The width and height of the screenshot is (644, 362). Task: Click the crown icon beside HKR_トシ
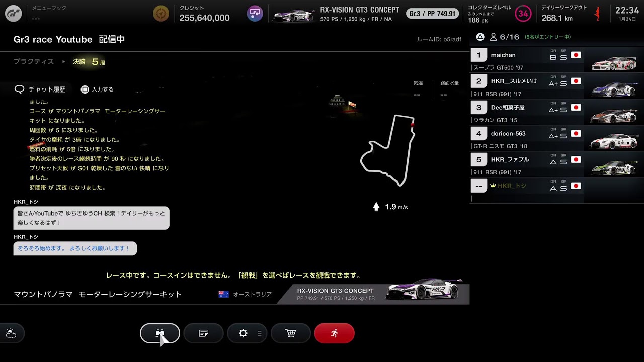[493, 186]
